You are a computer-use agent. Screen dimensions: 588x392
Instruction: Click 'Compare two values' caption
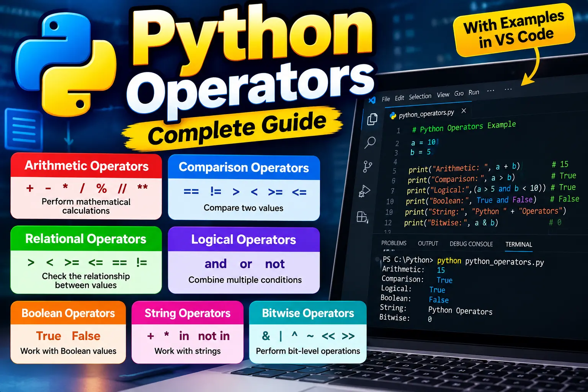click(x=243, y=208)
